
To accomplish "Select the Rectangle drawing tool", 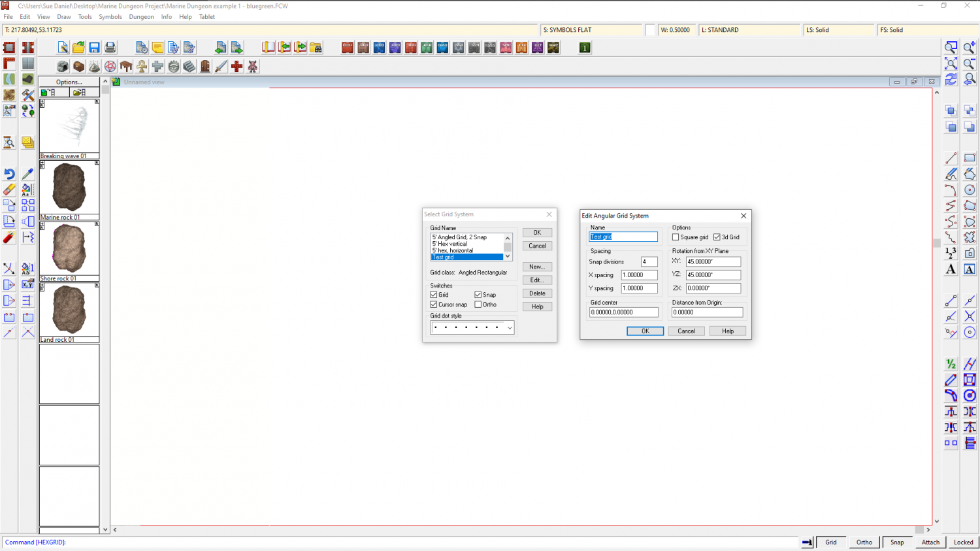I will point(970,158).
